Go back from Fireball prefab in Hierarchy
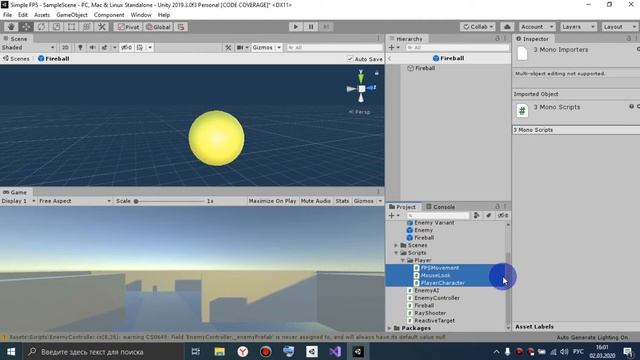 pyautogui.click(x=389, y=58)
